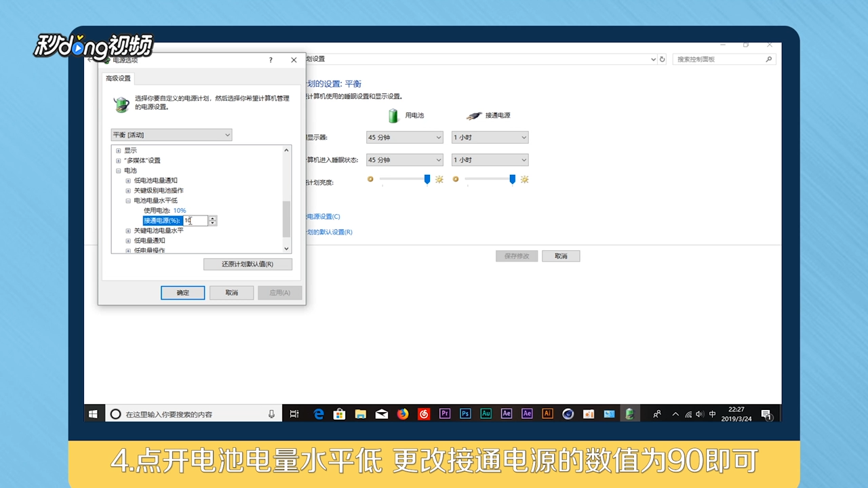Expand the "多媒体"设置 tree node
This screenshot has width=868, height=488.
[118, 161]
